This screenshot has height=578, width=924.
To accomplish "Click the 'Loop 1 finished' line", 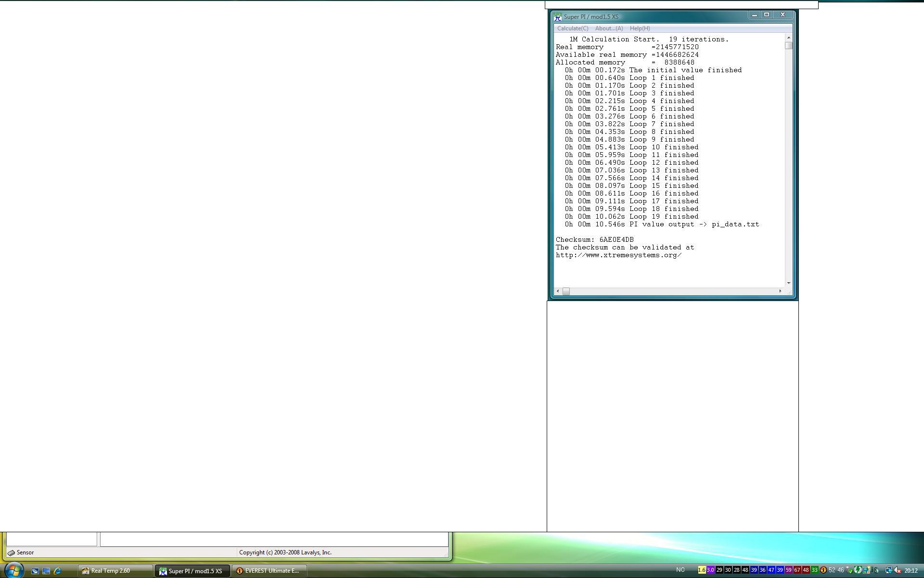I will 629,78.
